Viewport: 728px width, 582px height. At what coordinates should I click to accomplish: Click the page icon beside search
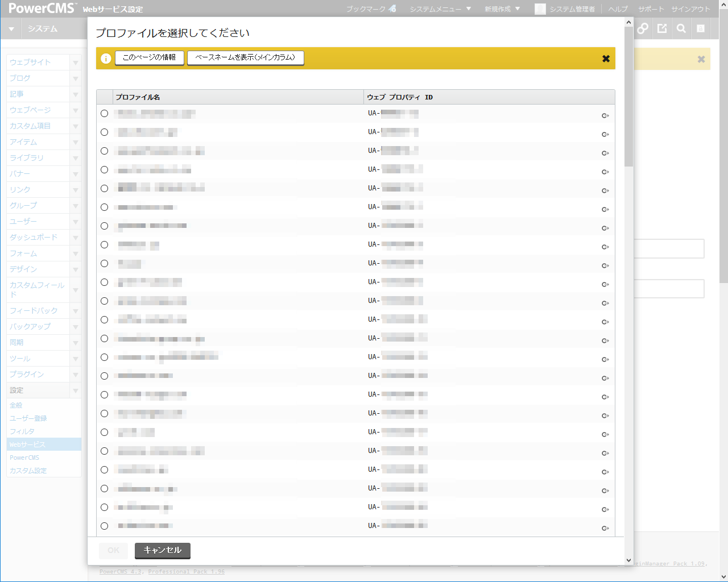(x=701, y=28)
